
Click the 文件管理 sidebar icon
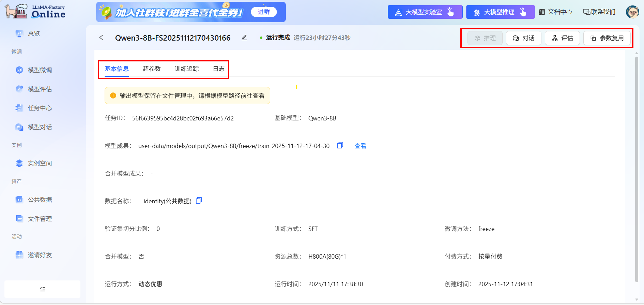click(x=19, y=219)
